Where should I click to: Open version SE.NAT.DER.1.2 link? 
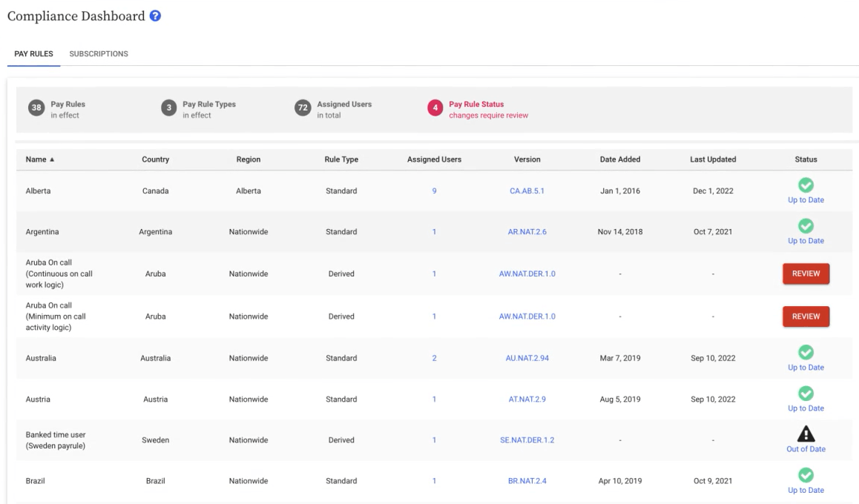[x=527, y=440]
